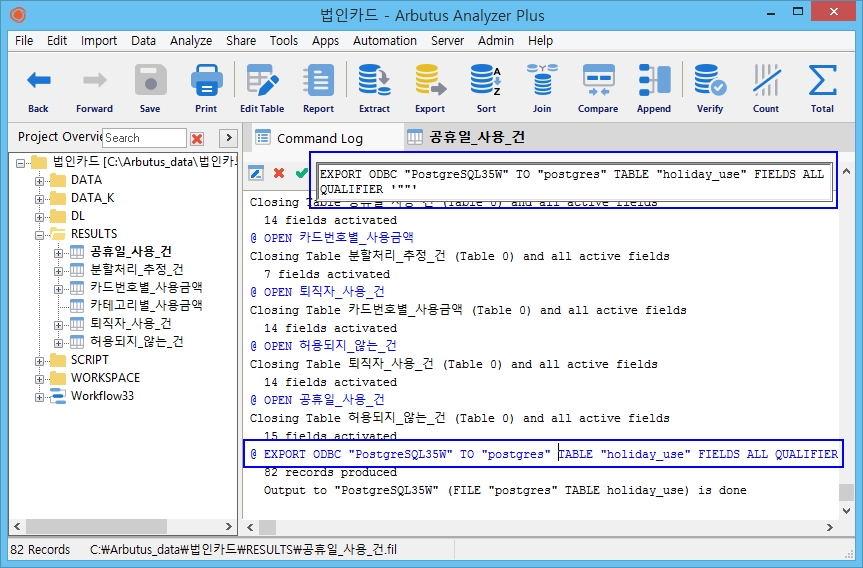This screenshot has height=568, width=863.
Task: Expand the 퇴직자_사용_건 table node
Action: (58, 325)
